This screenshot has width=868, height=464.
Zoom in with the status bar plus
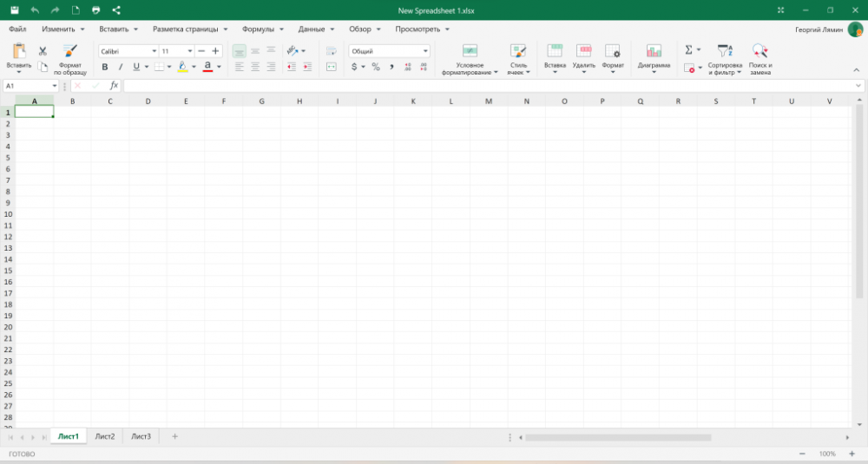[852, 454]
